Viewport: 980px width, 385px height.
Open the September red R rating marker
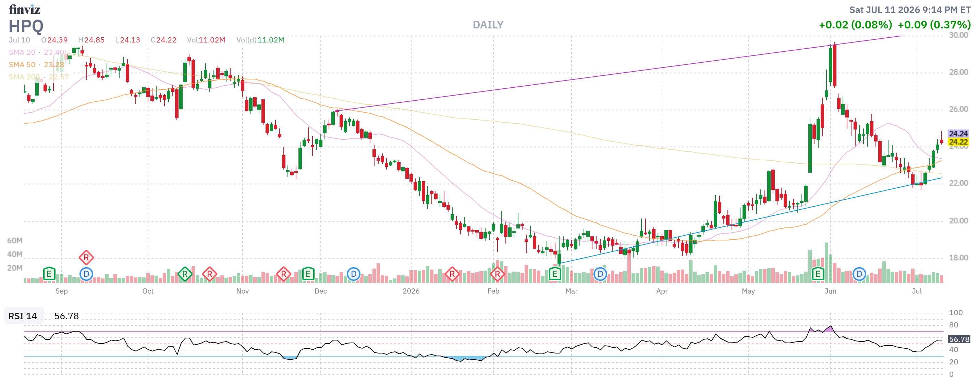(x=86, y=258)
